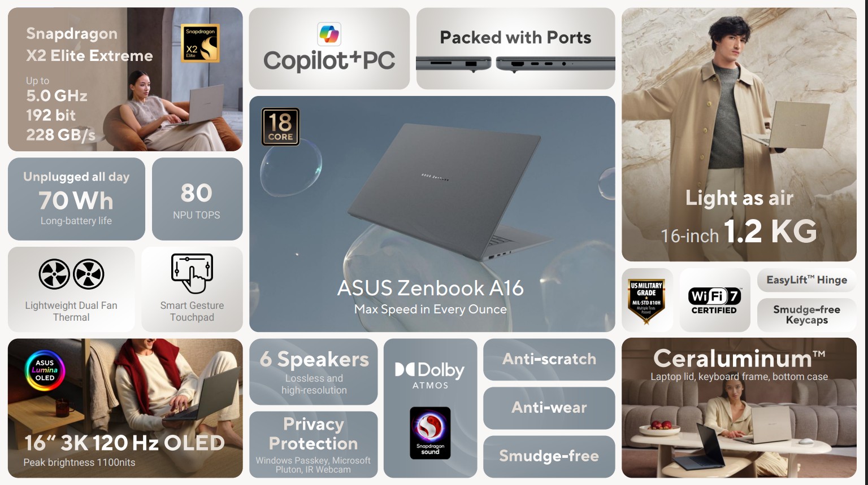Click the Snapdragon sound badge
The image size is (868, 485).
[x=430, y=432]
